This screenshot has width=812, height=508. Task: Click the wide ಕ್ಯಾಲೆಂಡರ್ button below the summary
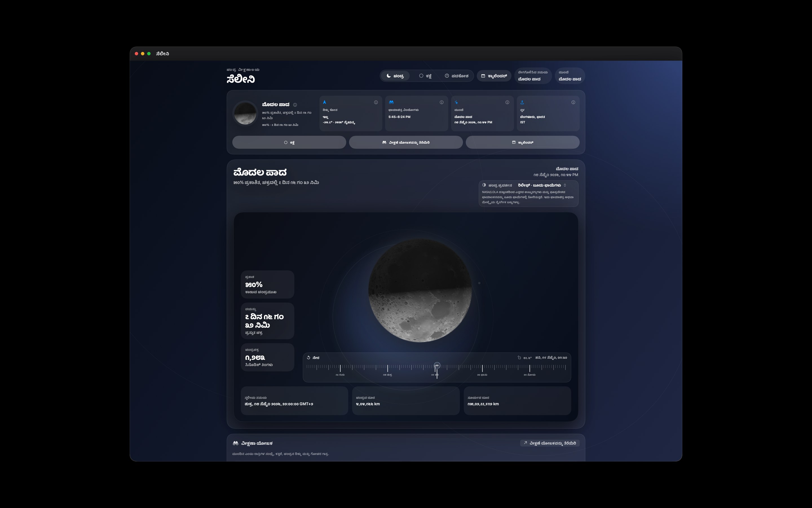pos(522,143)
